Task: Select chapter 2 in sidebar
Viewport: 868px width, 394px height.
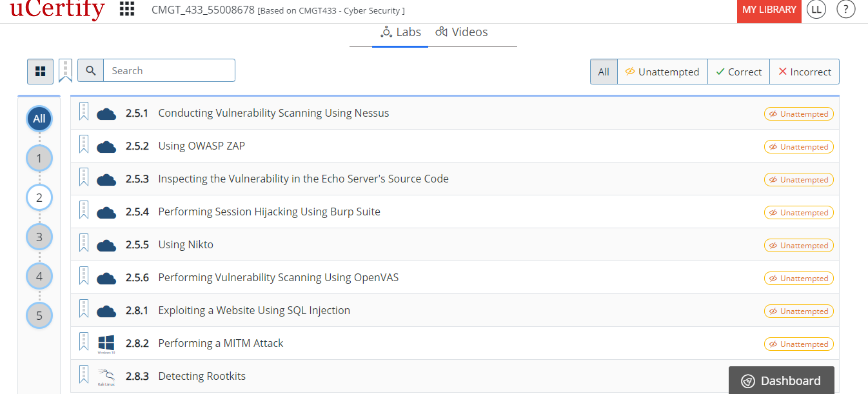Action: (x=39, y=197)
